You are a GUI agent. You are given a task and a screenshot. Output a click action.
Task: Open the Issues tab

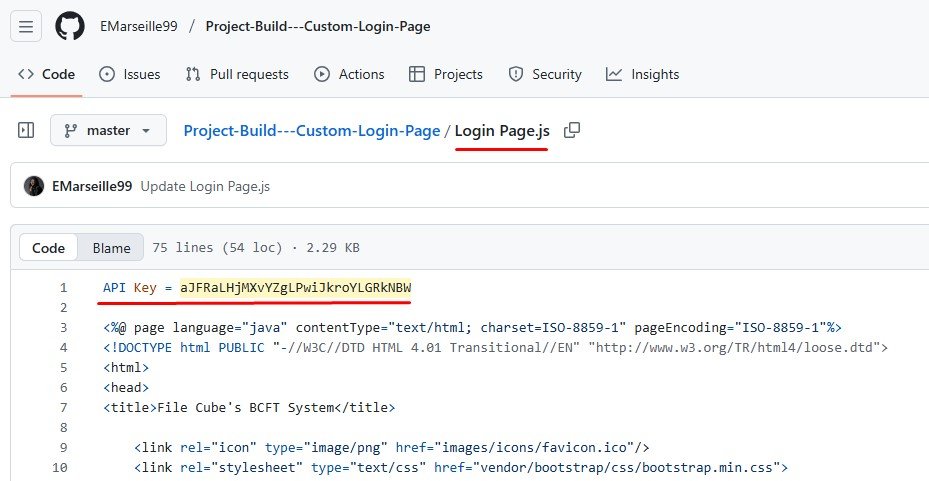(130, 75)
